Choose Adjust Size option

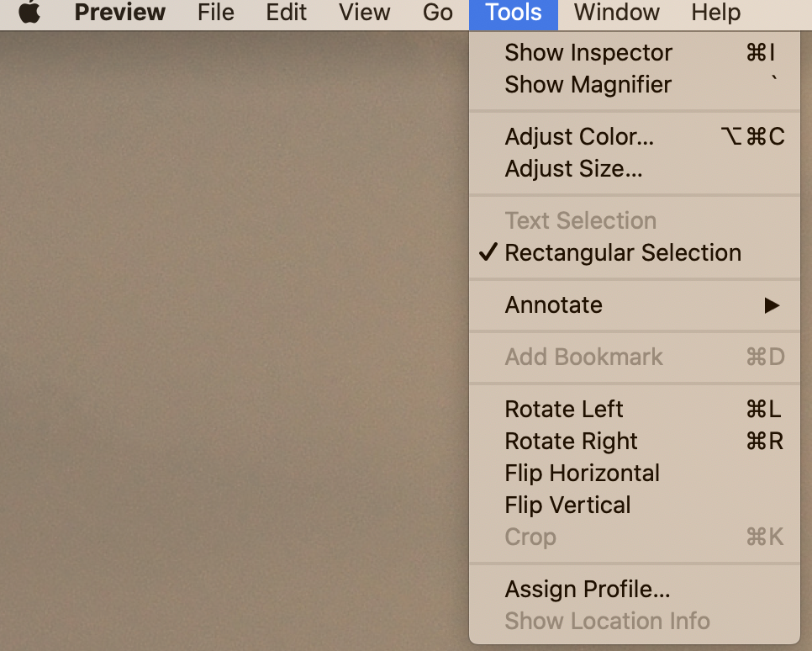coord(573,169)
